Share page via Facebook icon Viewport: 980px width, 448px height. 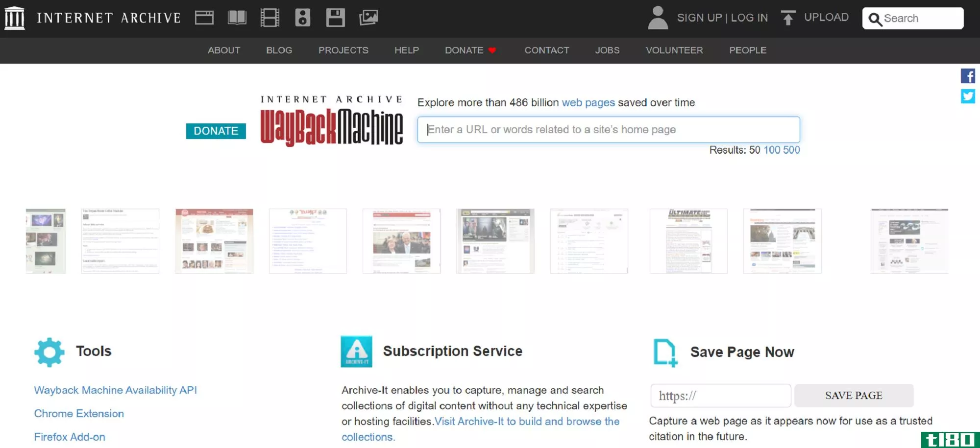[968, 76]
